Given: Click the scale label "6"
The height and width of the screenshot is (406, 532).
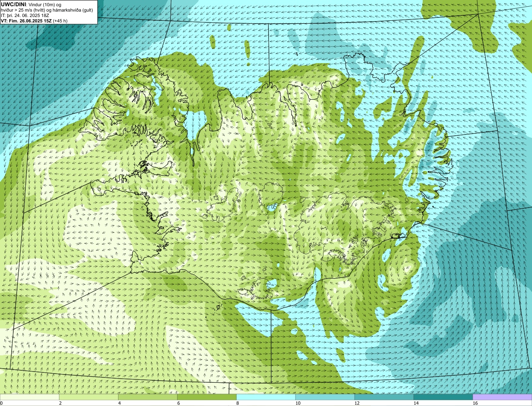Looking at the screenshot, I should [178, 403].
